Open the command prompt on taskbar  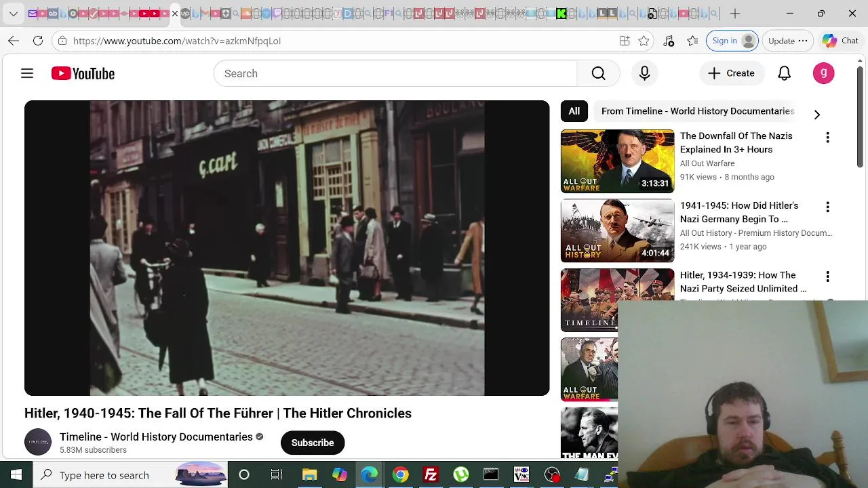coord(491,475)
